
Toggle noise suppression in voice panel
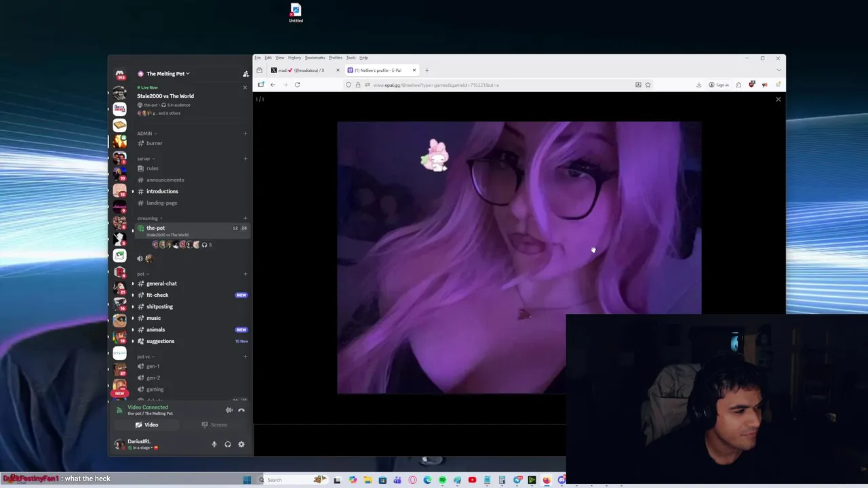[x=229, y=410]
